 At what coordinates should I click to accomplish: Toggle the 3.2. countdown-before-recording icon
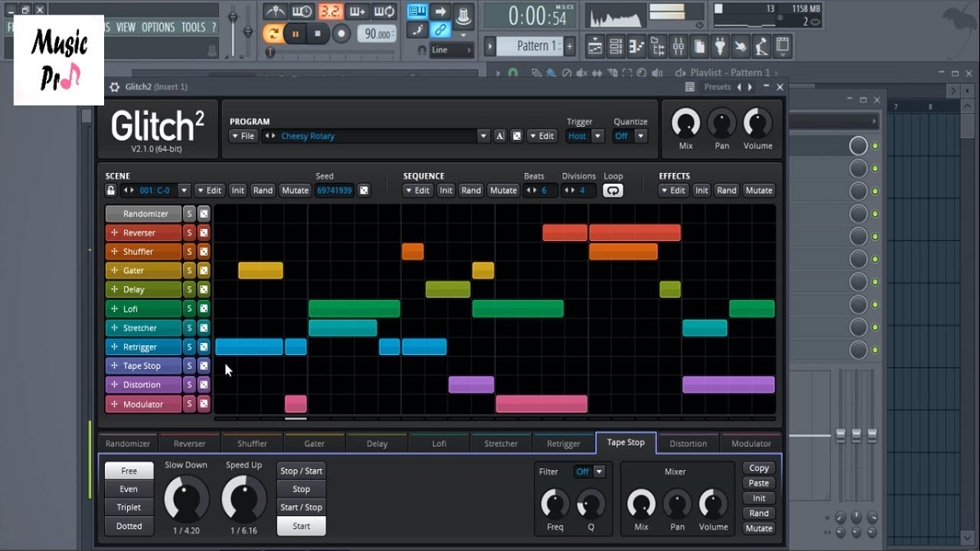pos(330,11)
